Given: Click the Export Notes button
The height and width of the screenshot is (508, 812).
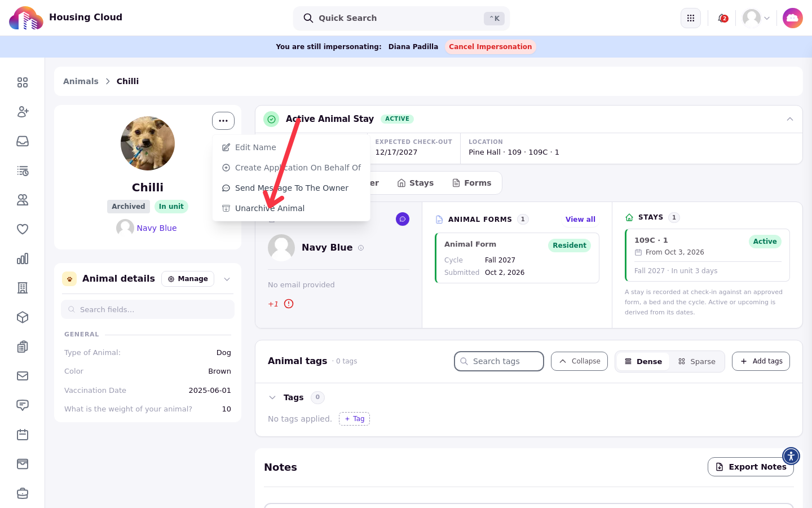Looking at the screenshot, I should [751, 467].
